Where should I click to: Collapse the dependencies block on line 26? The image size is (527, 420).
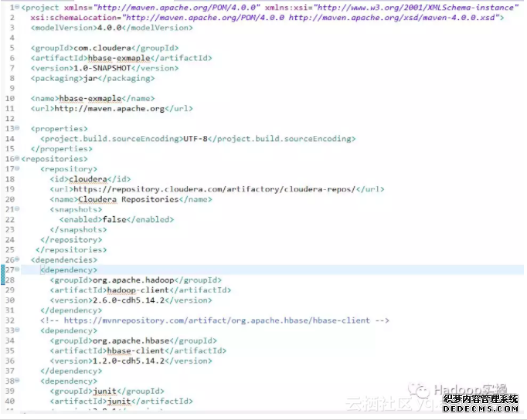(x=17, y=259)
